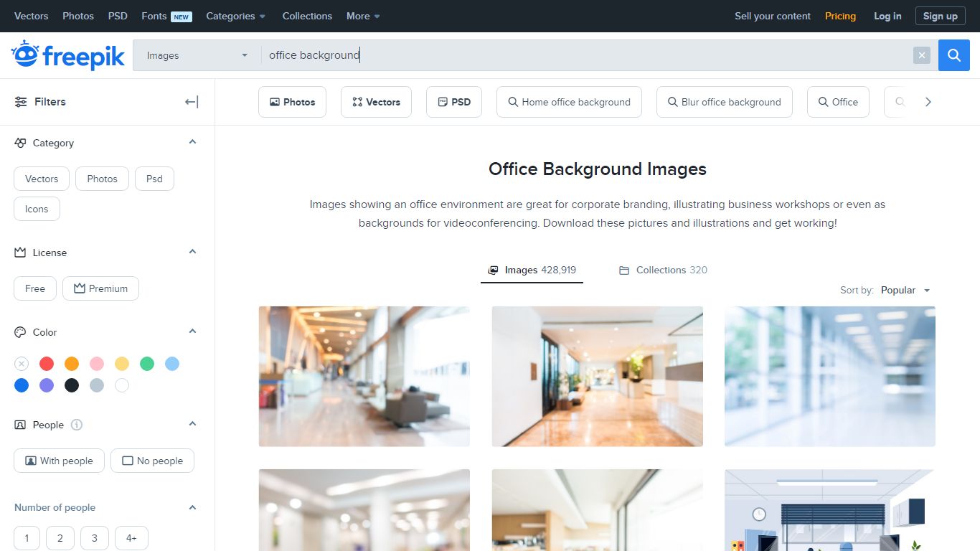Search Home office background suggestion

pyautogui.click(x=569, y=102)
